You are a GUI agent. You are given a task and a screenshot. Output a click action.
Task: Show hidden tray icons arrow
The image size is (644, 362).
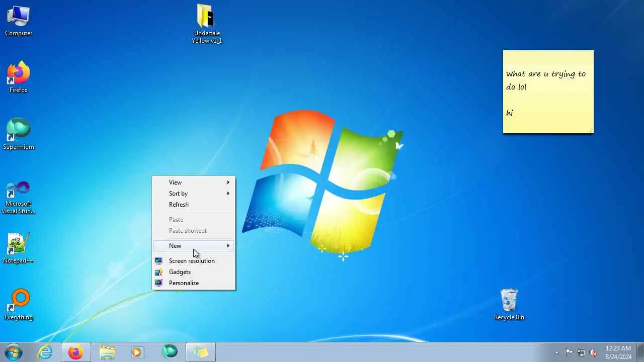(x=556, y=352)
